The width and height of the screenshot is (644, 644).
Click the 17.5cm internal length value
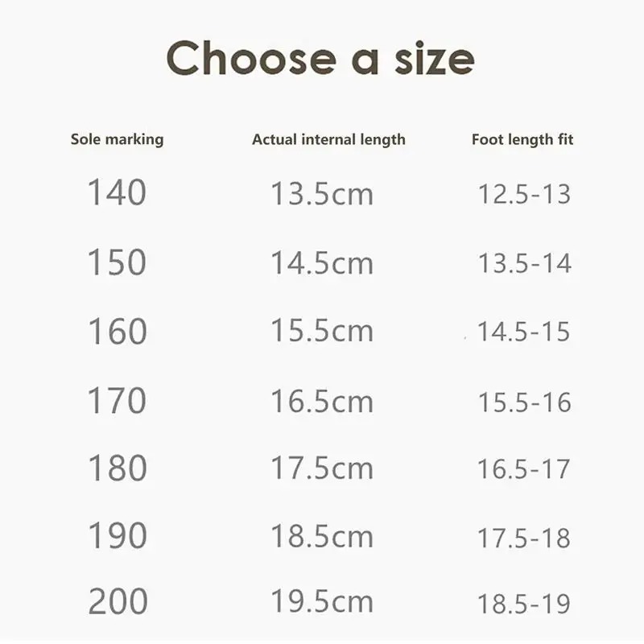[321, 469]
